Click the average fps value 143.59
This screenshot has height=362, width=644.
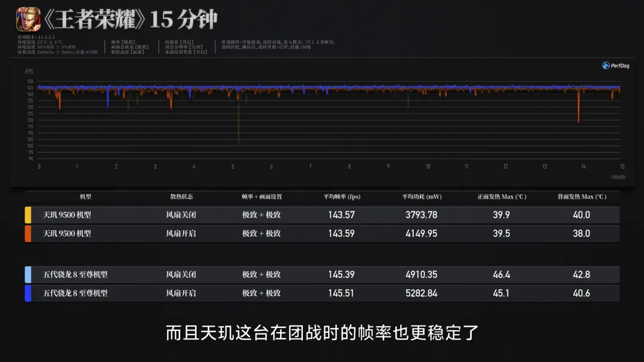click(x=341, y=233)
